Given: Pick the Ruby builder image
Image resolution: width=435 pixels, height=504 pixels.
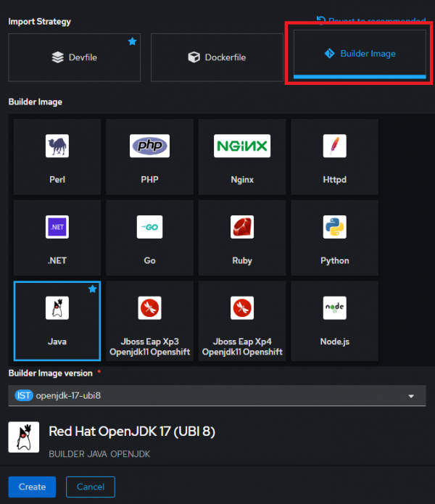Looking at the screenshot, I should [x=241, y=238].
